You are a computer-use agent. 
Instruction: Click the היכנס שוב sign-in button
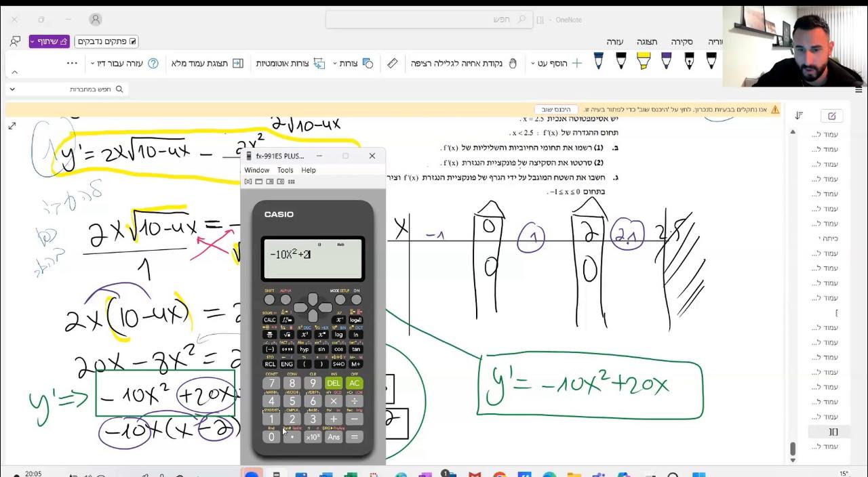556,109
